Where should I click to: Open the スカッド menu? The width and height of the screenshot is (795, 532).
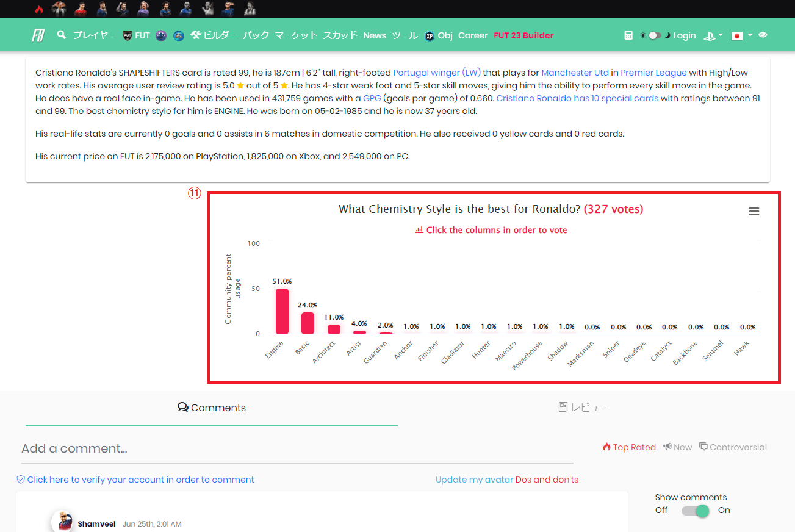(340, 35)
